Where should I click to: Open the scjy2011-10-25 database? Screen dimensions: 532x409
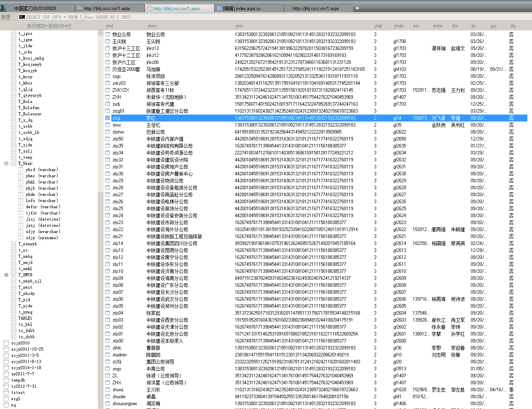[27, 349]
